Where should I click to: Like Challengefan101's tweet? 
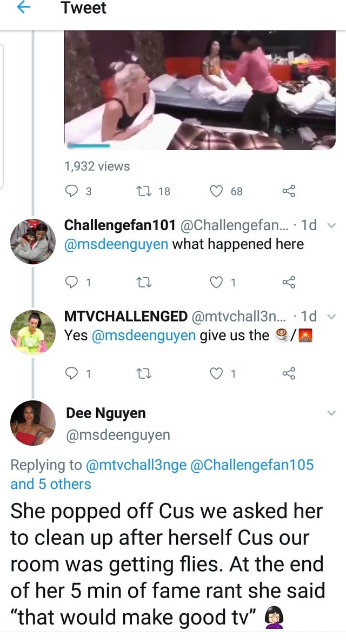point(216,281)
